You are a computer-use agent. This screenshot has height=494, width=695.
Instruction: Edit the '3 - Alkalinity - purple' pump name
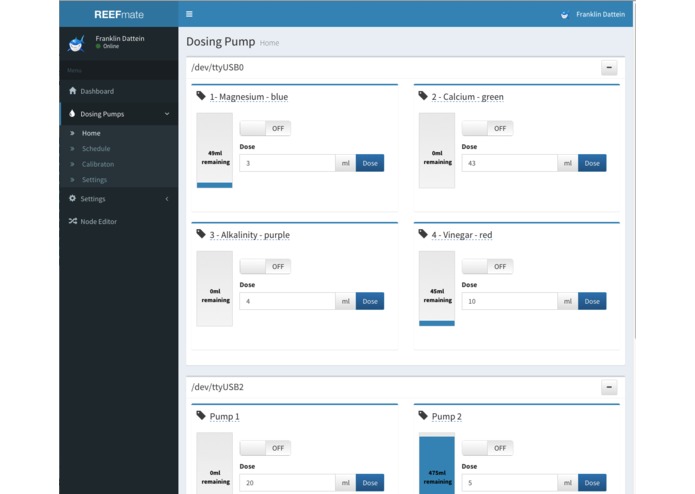250,235
